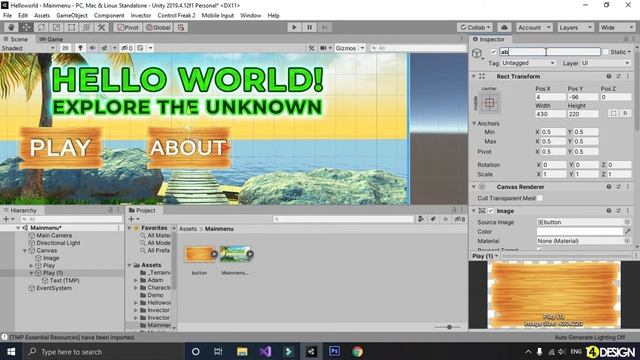Open the Gizmos dropdown
The width and height of the screenshot is (640, 360).
[x=349, y=48]
